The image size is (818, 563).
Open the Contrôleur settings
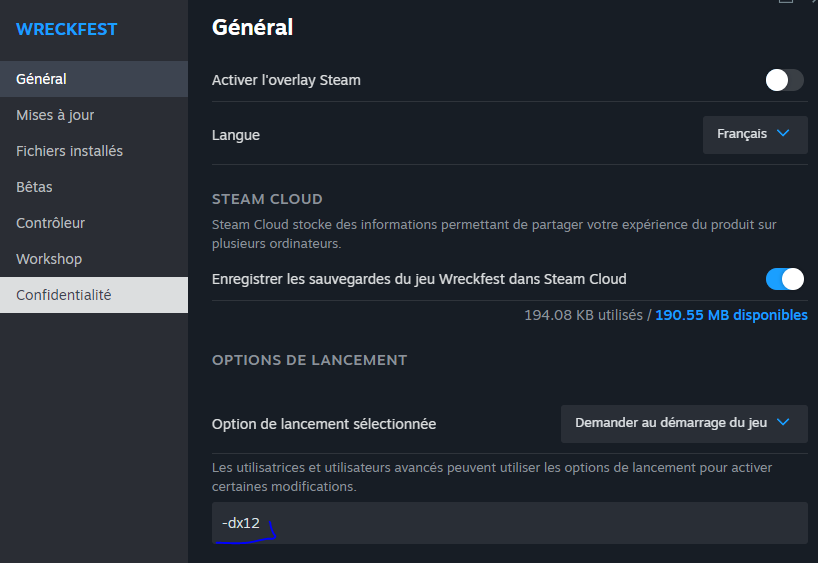click(50, 223)
